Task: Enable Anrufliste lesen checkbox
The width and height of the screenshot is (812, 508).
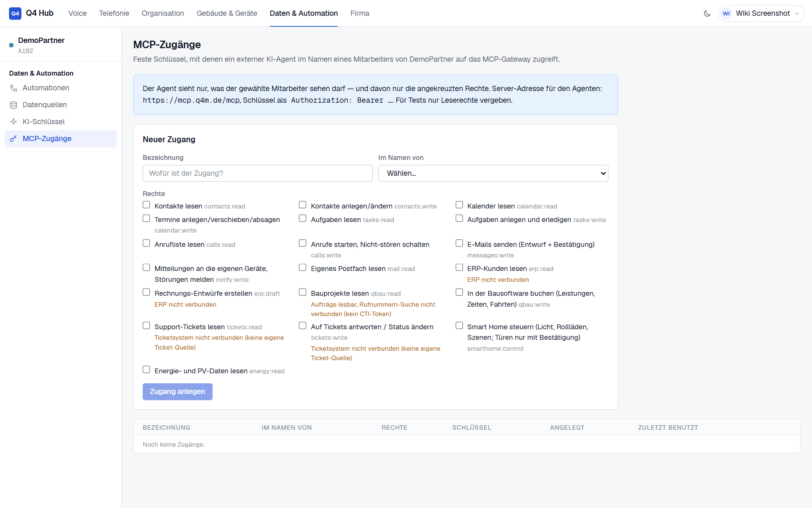Action: pyautogui.click(x=146, y=243)
